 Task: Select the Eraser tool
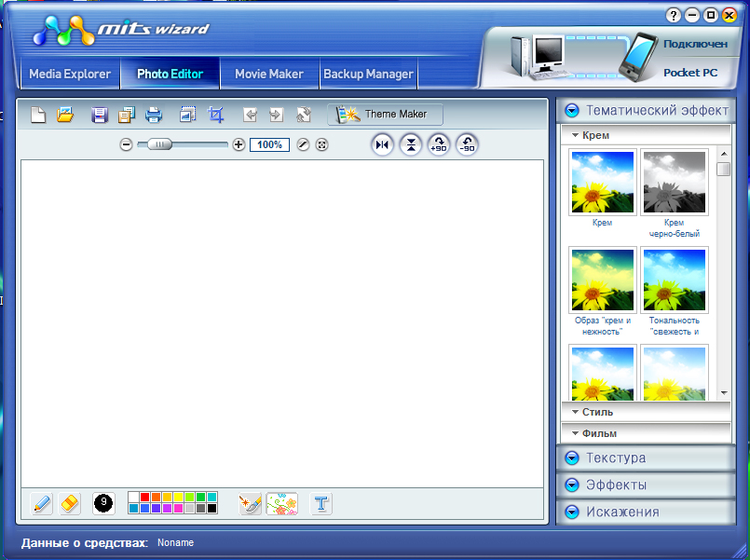coord(69,503)
